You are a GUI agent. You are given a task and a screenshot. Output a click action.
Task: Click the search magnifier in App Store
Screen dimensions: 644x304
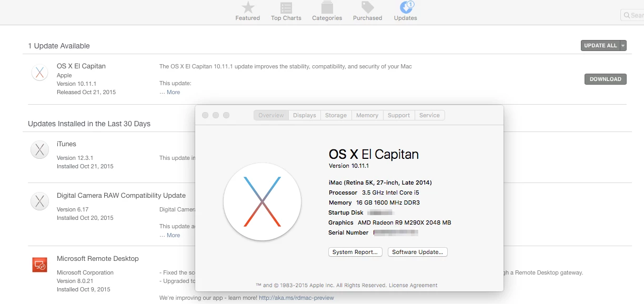[x=627, y=15]
